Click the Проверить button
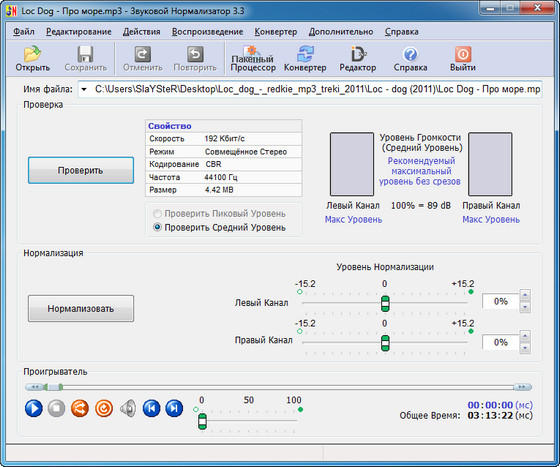The height and width of the screenshot is (467, 560). click(81, 170)
